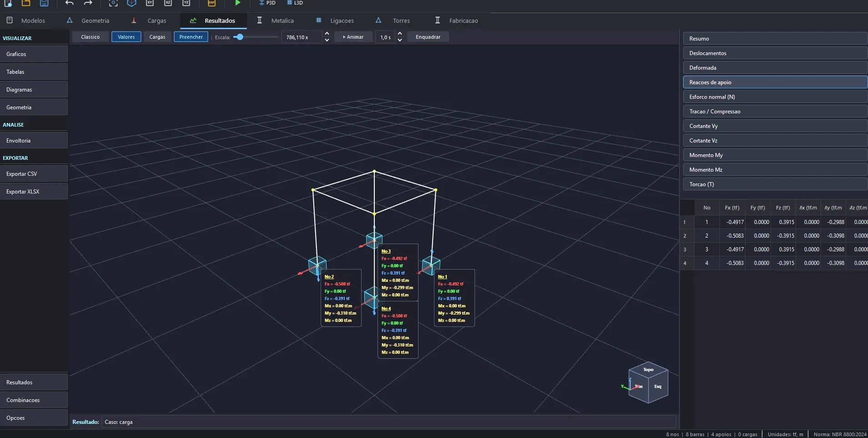Toggle the Classico display mode
This screenshot has height=438, width=868.
(x=90, y=37)
